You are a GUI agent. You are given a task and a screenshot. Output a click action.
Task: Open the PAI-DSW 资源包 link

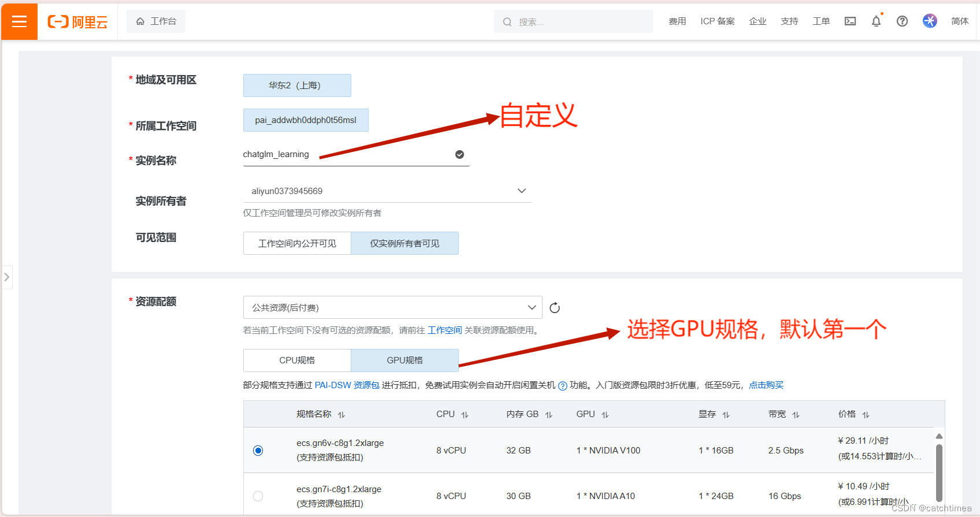[x=347, y=385]
